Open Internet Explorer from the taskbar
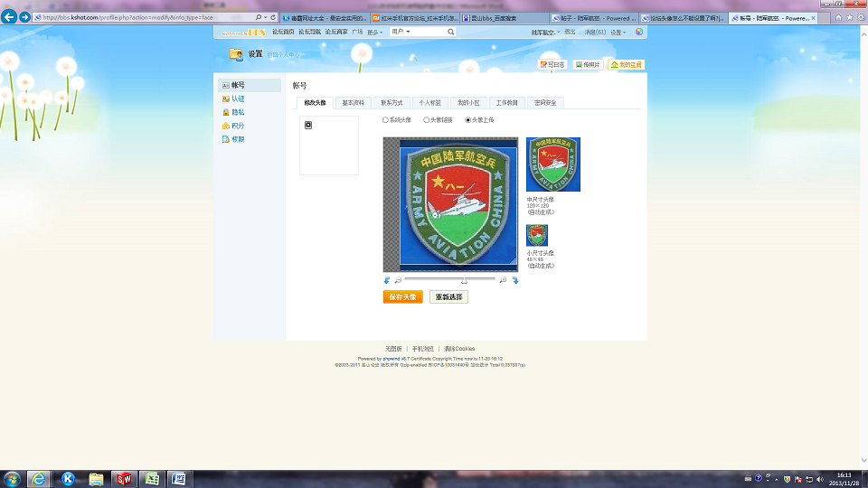This screenshot has height=488, width=868. click(38, 479)
